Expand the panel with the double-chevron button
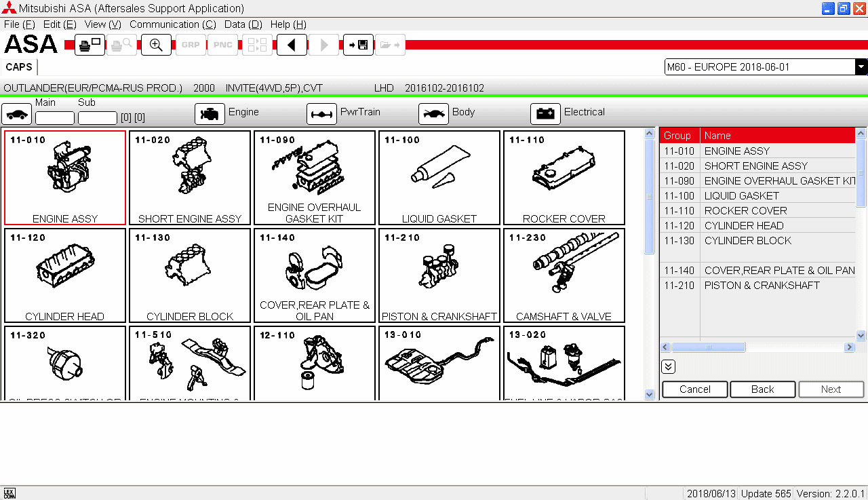Viewport: 868px width, 500px height. (x=668, y=367)
